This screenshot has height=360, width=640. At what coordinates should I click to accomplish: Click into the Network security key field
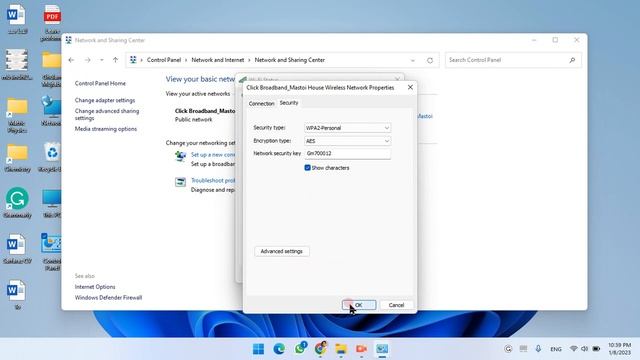(x=347, y=153)
